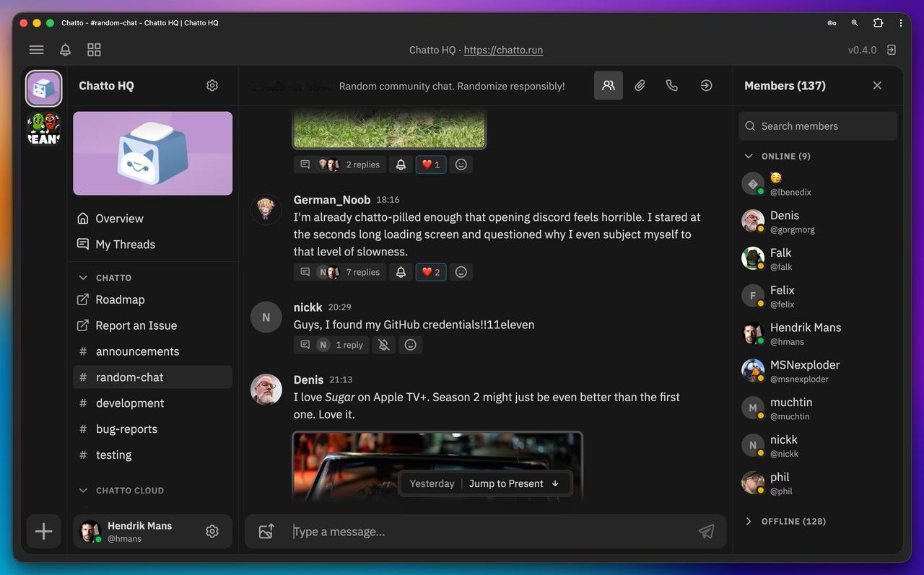The width and height of the screenshot is (924, 575).
Task: Open Chatto HQ server settings gear
Action: [212, 85]
